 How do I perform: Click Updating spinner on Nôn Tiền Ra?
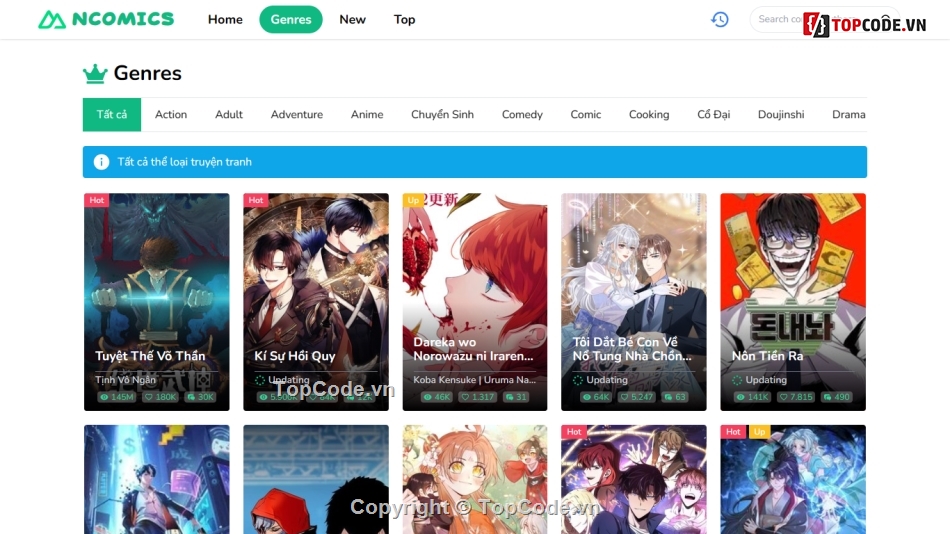click(x=737, y=380)
